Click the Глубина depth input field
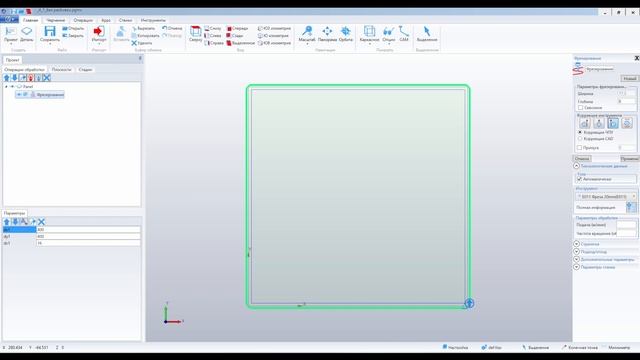This screenshot has width=640, height=360. [627, 101]
